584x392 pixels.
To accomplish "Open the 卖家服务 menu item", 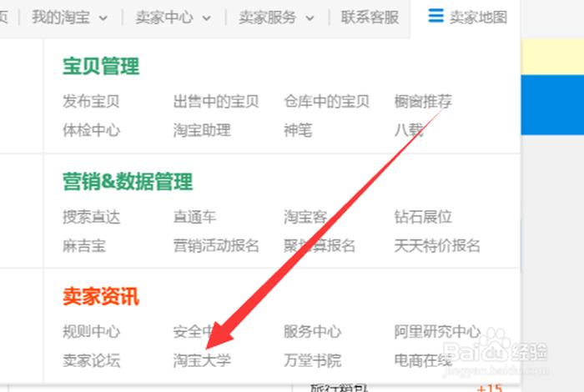I will tap(268, 18).
